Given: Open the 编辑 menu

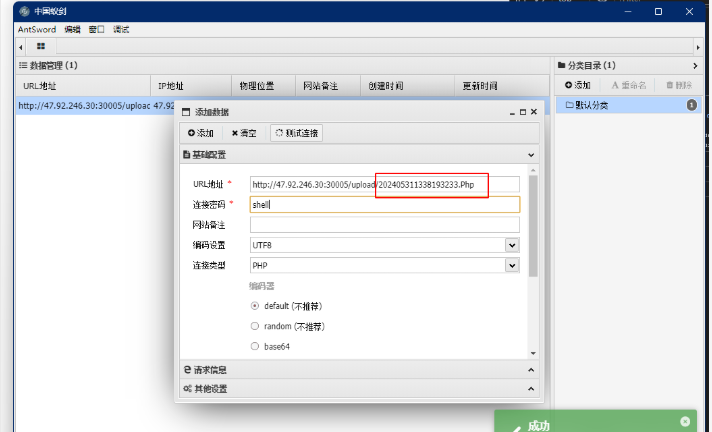Looking at the screenshot, I should [72, 30].
